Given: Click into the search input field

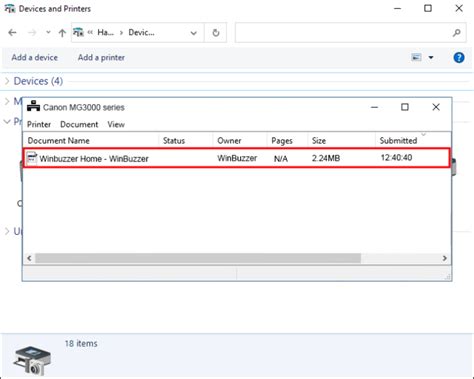Looking at the screenshot, I should coord(343,33).
